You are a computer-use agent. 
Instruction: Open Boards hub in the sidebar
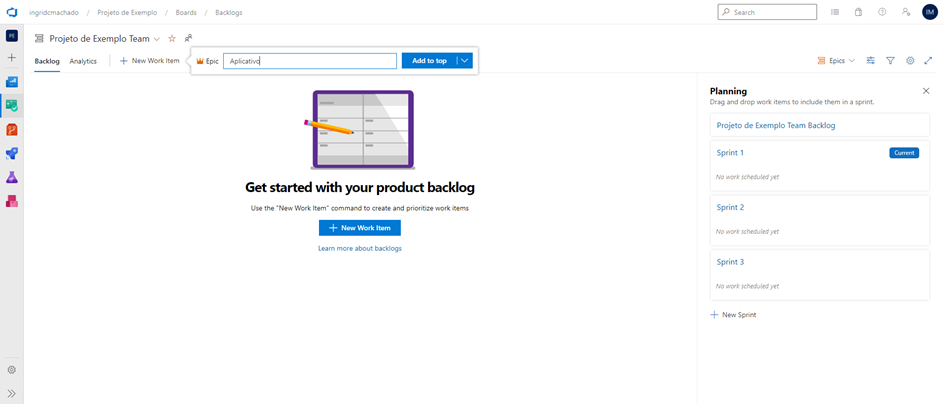[x=11, y=106]
